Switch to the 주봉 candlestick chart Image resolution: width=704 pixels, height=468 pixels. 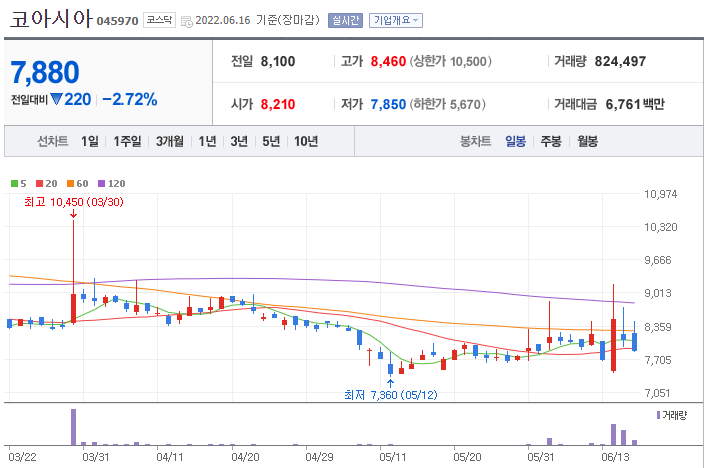pyautogui.click(x=551, y=141)
